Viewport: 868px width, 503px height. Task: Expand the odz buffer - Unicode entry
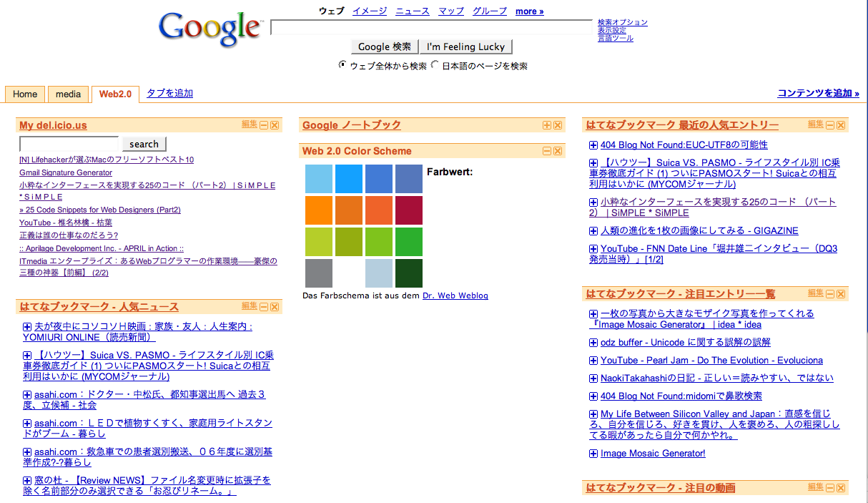[x=593, y=343]
